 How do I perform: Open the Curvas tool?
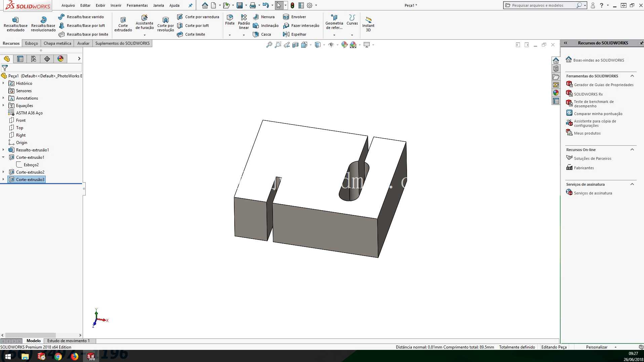(x=352, y=20)
